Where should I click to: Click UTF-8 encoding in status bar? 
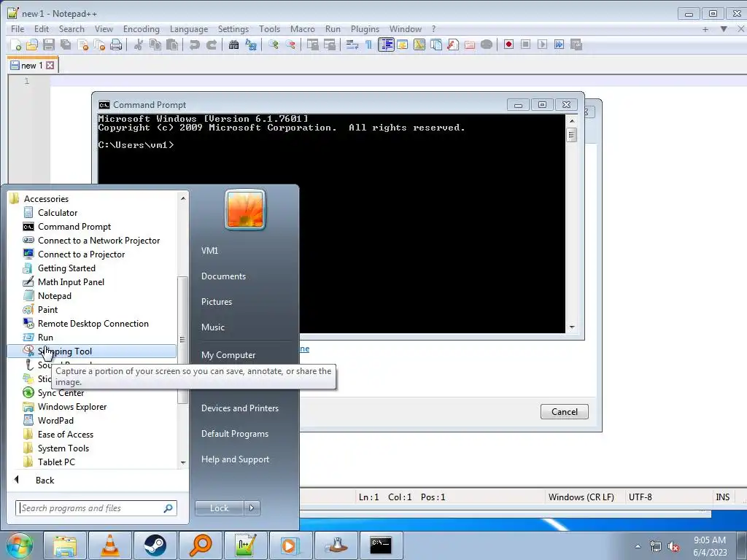[x=640, y=497]
